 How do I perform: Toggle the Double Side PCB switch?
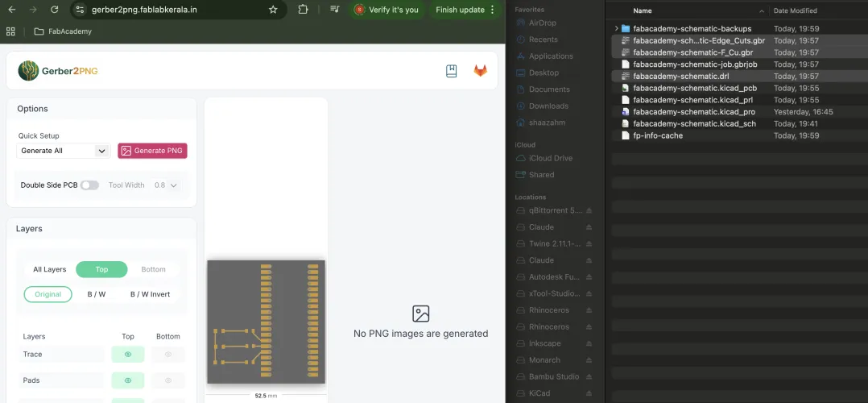[89, 185]
